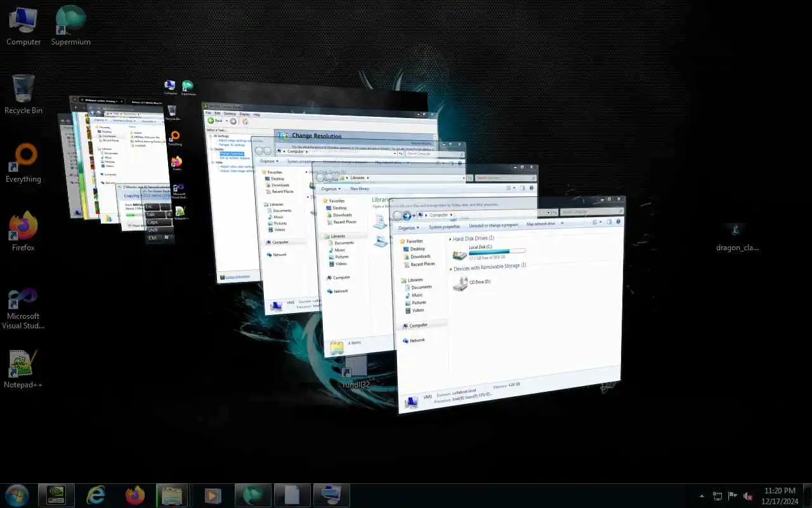The width and height of the screenshot is (812, 508).
Task: Switch to Supermium on the taskbar
Action: pyautogui.click(x=253, y=495)
